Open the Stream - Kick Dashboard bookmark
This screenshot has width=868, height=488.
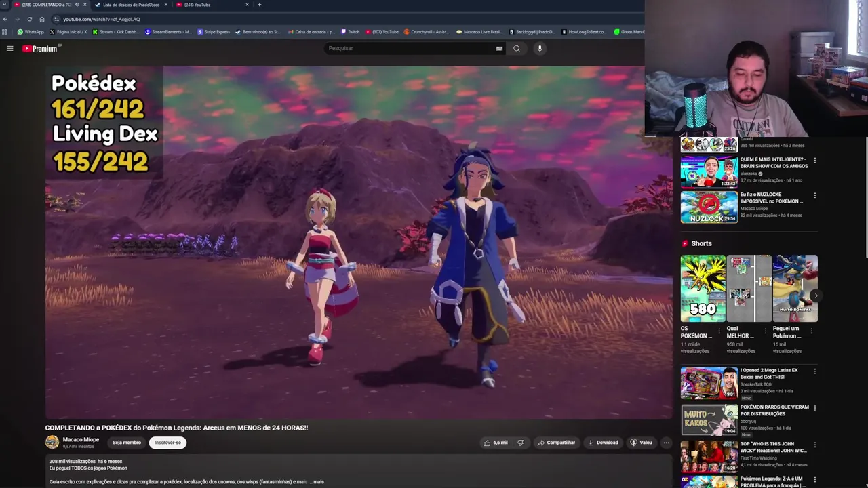coord(115,32)
